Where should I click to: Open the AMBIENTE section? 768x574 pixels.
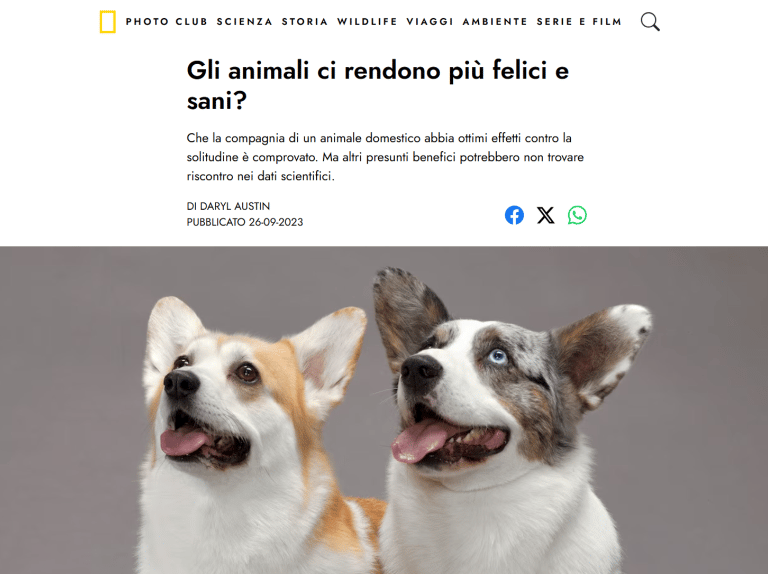[x=495, y=22]
